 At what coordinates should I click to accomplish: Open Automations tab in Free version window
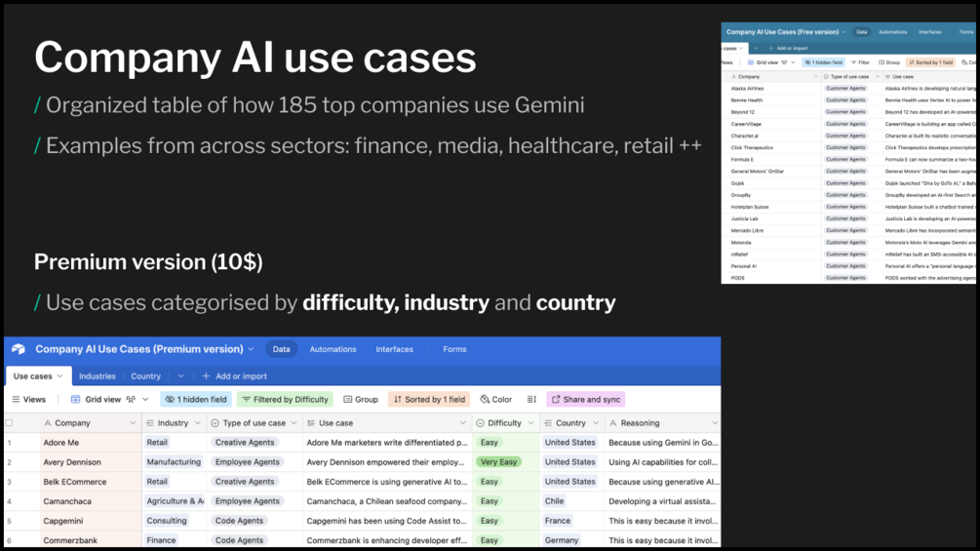tap(892, 32)
